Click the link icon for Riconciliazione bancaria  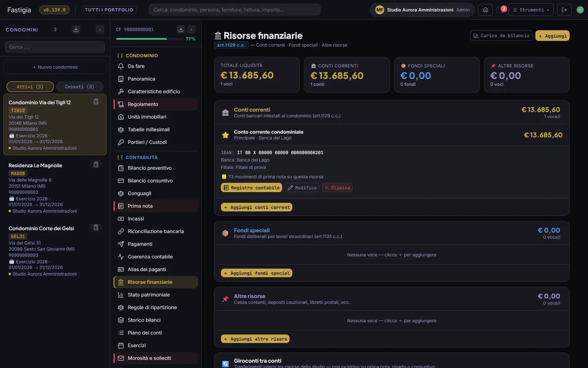[121, 231]
